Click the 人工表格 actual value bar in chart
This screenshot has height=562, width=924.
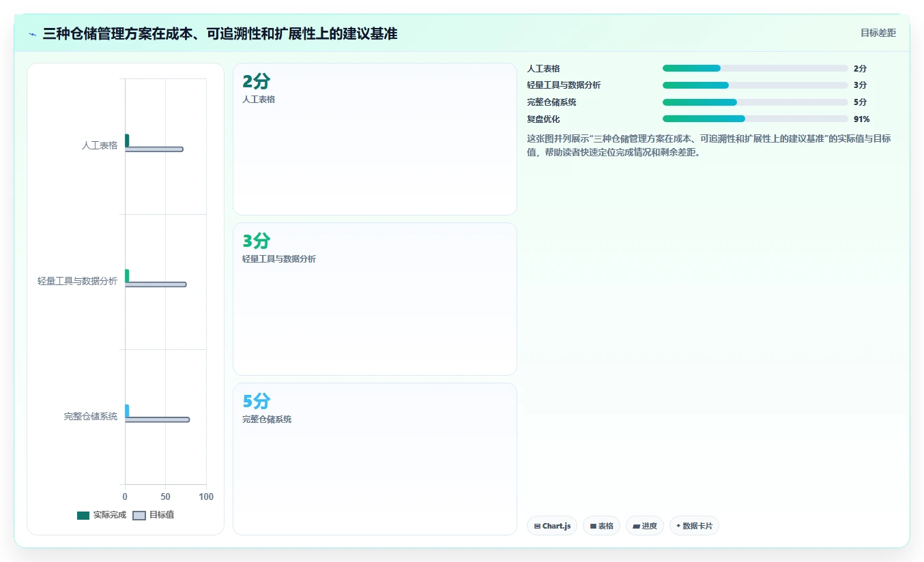click(127, 140)
